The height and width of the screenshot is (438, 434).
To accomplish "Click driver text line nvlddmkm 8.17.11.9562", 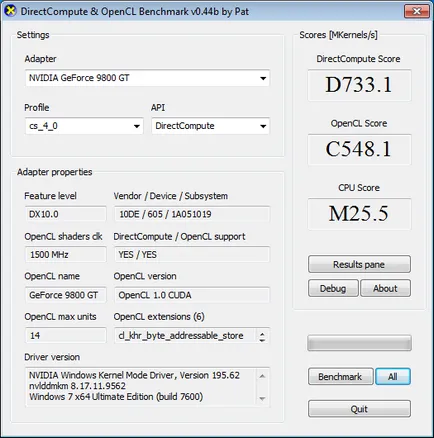I will 77,386.
